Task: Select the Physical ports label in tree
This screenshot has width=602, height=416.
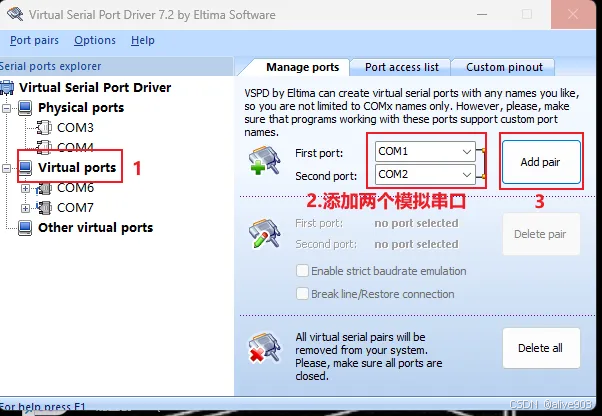Action: tap(81, 108)
